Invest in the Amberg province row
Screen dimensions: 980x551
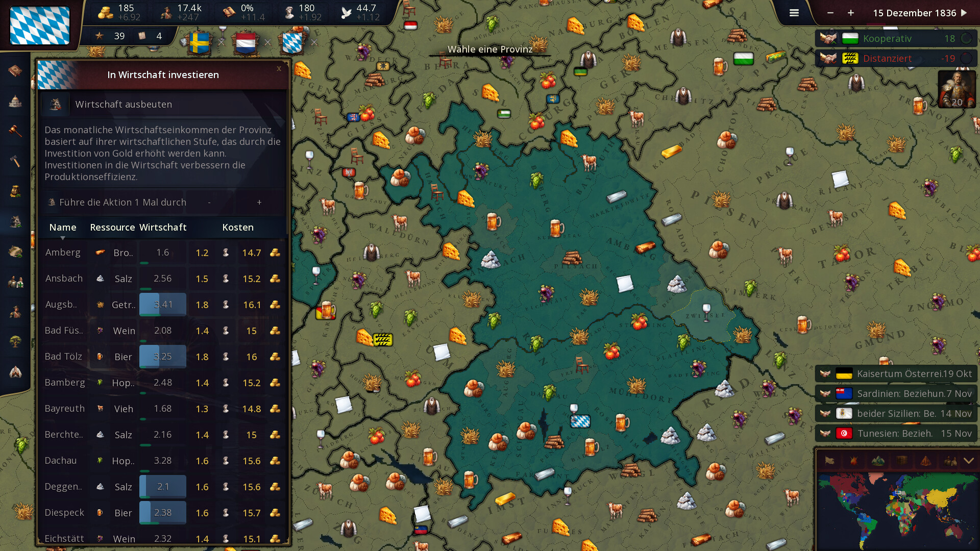(x=63, y=253)
